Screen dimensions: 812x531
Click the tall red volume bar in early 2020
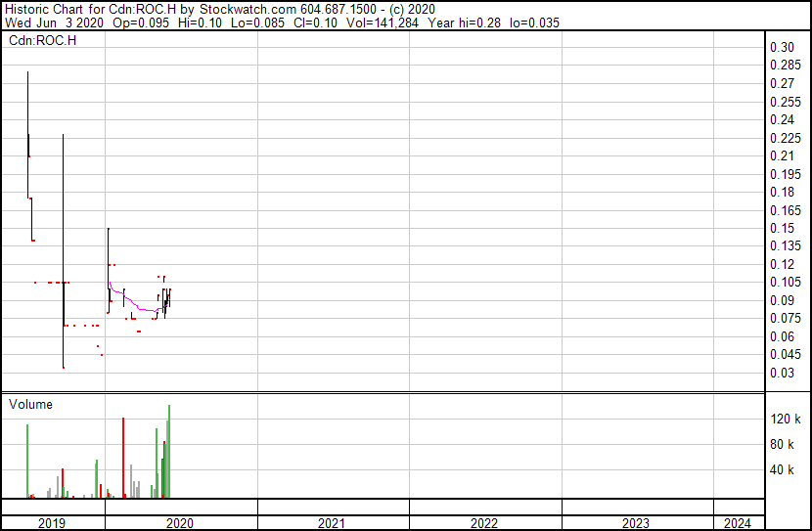tap(123, 458)
